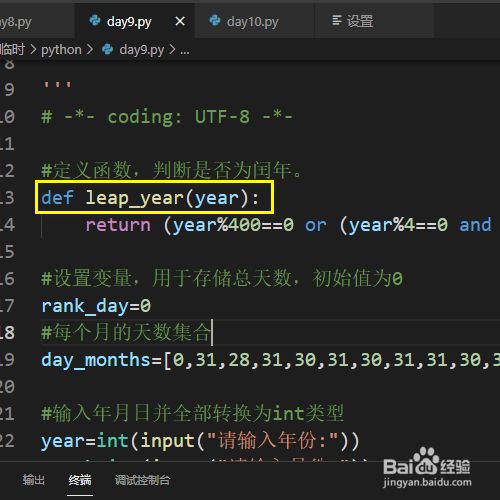Click the text 'def leap_year(year):'

tap(150, 198)
